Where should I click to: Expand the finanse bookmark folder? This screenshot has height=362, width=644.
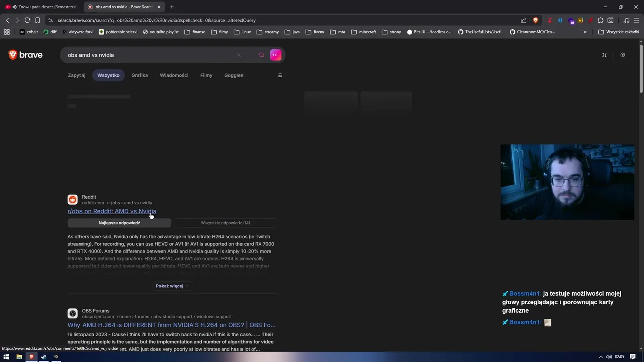(x=195, y=32)
